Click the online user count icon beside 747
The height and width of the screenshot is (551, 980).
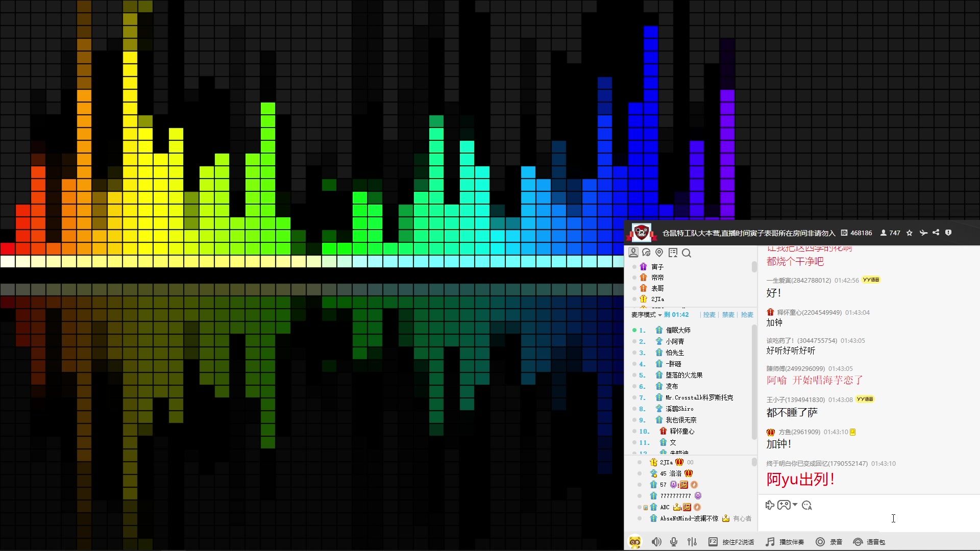884,233
